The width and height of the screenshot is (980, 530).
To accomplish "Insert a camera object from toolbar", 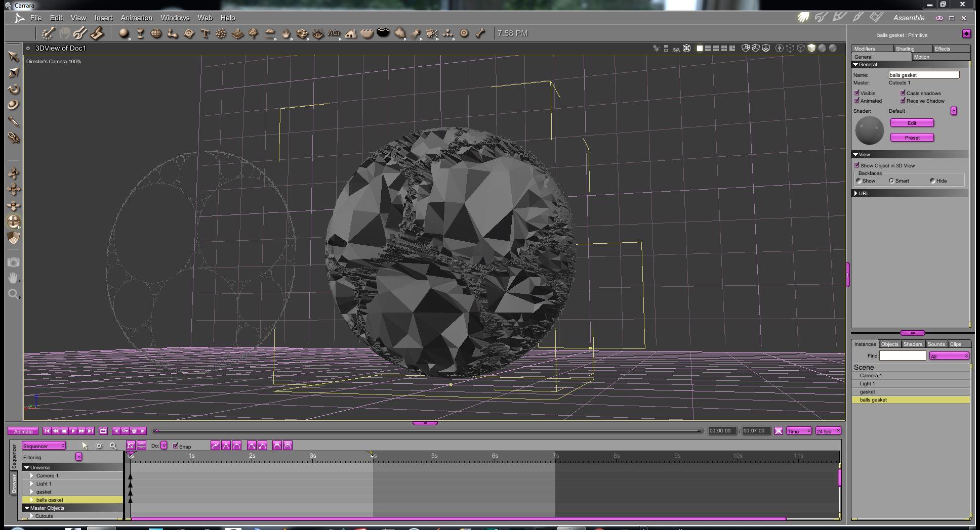I will 432,33.
